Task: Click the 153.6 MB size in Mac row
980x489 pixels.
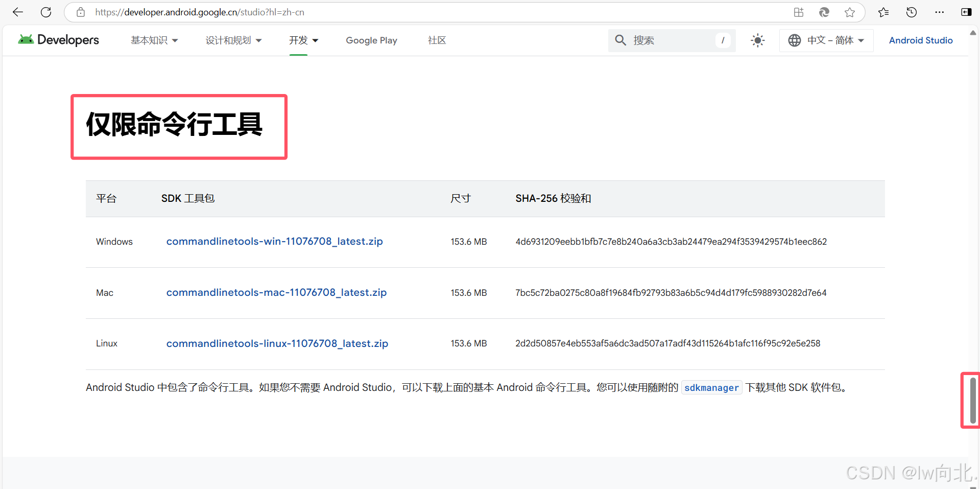Action: (x=469, y=293)
